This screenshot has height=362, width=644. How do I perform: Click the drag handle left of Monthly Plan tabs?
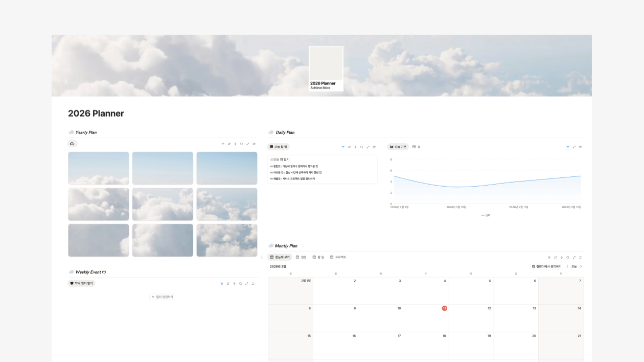click(263, 257)
